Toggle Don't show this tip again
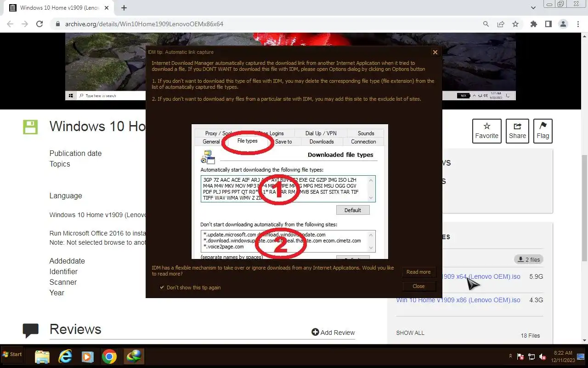 [162, 287]
